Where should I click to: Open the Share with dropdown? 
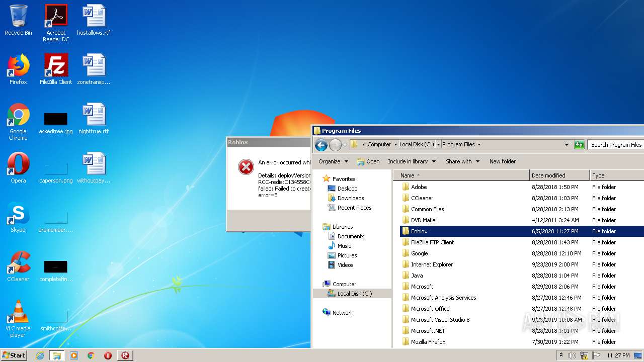click(462, 161)
